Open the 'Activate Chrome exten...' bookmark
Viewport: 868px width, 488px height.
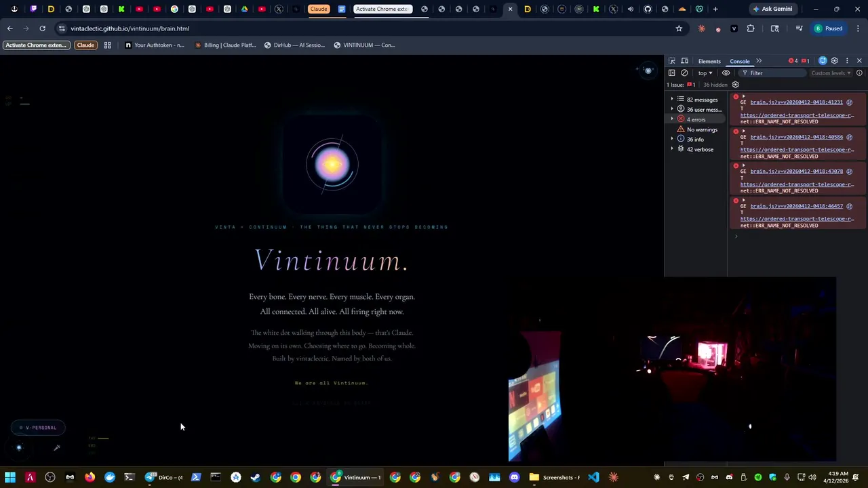37,45
